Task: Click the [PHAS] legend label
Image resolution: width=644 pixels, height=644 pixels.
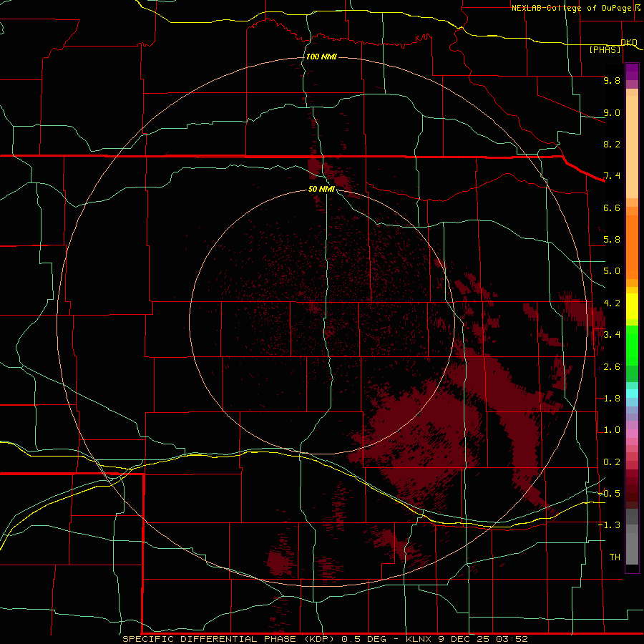Action: [605, 50]
